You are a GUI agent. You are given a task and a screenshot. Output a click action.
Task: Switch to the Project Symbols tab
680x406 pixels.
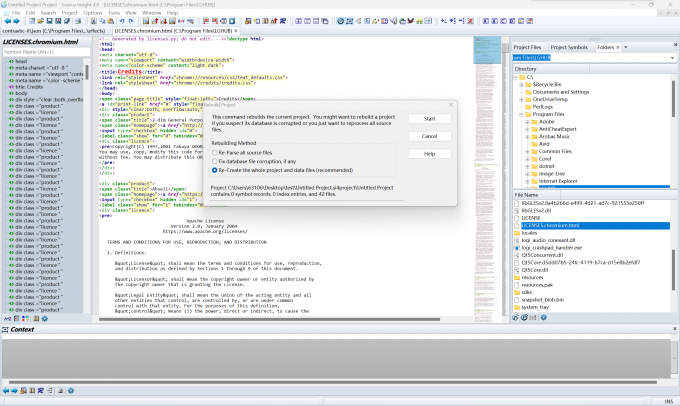pos(569,47)
